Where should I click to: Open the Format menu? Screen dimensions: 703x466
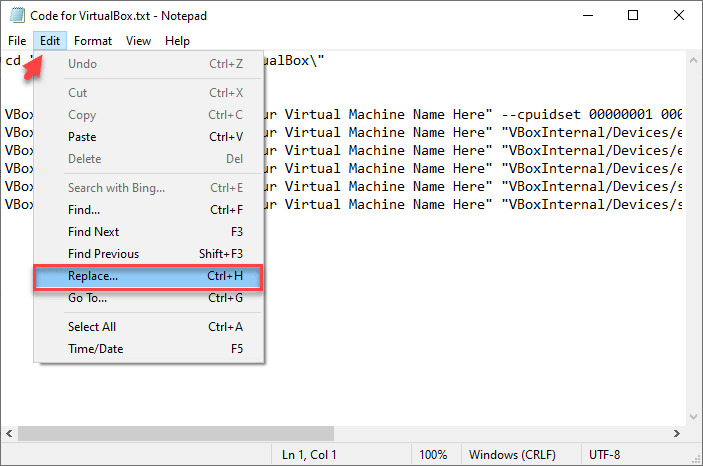pyautogui.click(x=93, y=41)
